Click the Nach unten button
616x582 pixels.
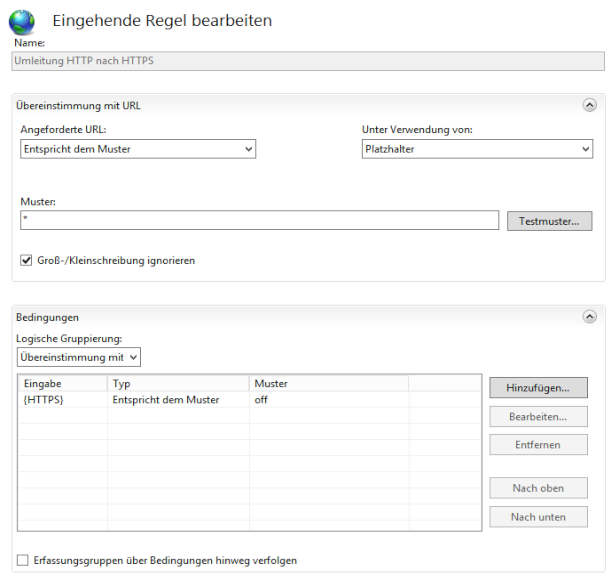pyautogui.click(x=538, y=517)
